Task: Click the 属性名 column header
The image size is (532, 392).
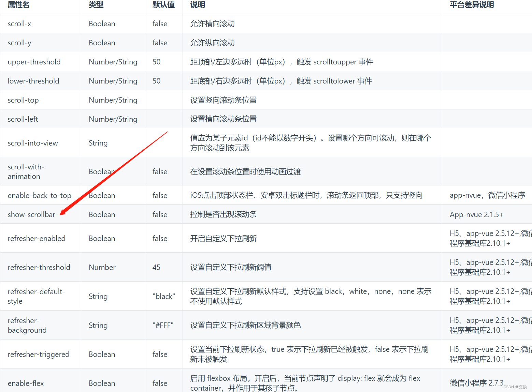Action: coord(18,5)
